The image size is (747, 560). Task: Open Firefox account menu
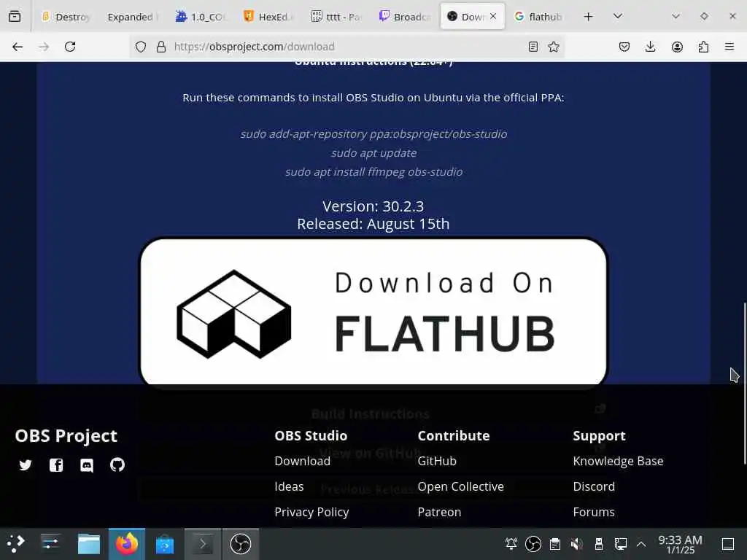(x=677, y=47)
